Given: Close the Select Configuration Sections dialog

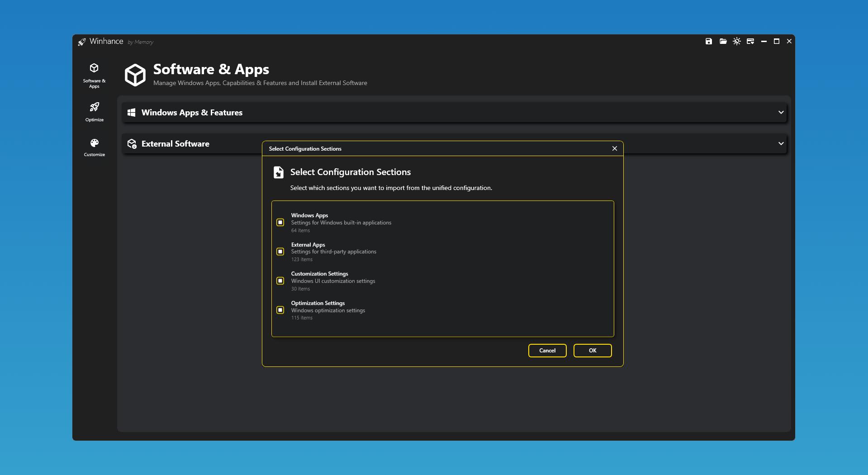Looking at the screenshot, I should 614,148.
